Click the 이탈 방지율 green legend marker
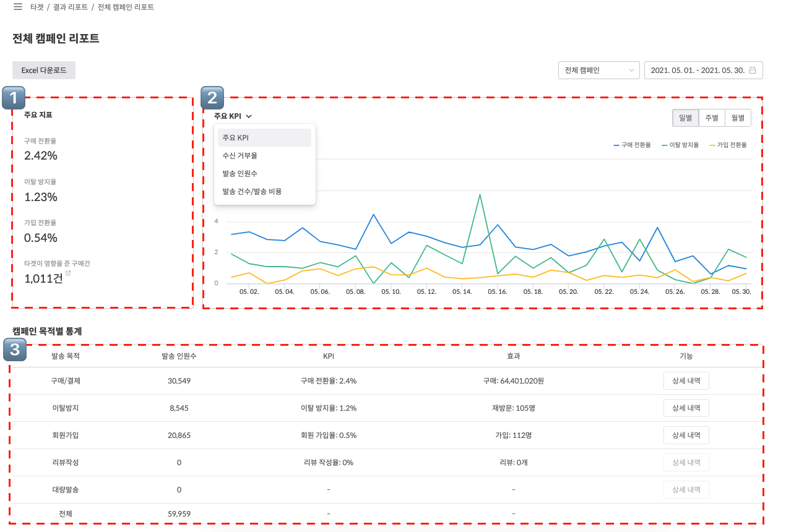 665,145
